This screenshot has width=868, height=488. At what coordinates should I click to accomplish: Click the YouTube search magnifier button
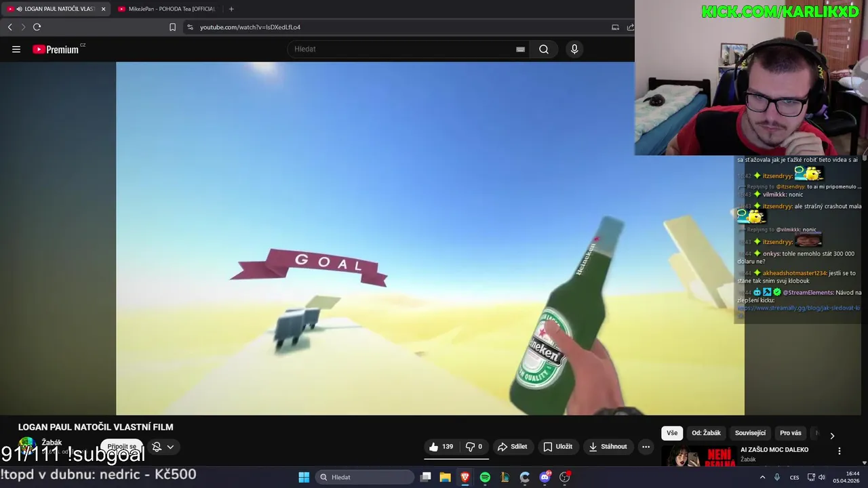click(544, 49)
